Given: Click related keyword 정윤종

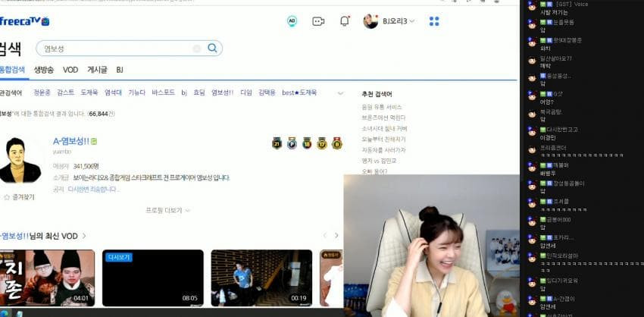Looking at the screenshot, I should [x=42, y=93].
